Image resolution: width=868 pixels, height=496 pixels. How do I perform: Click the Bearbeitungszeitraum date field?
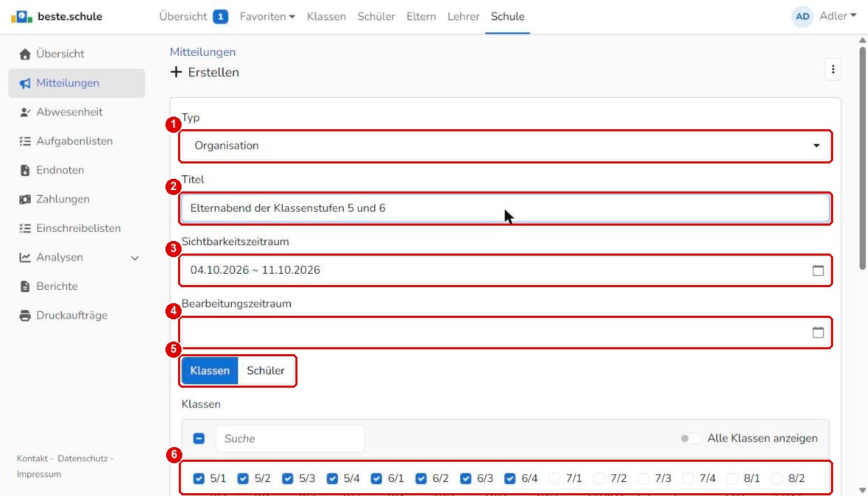[x=506, y=333]
